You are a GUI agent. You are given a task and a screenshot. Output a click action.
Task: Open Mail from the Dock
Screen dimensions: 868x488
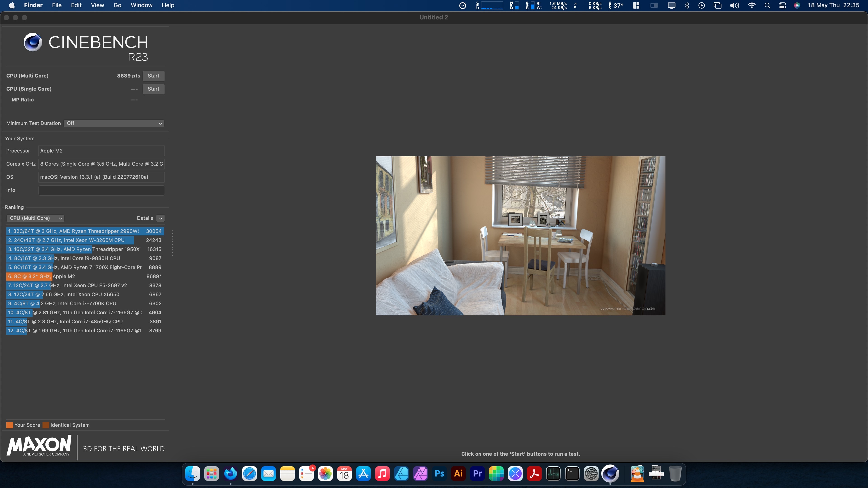pos(269,474)
